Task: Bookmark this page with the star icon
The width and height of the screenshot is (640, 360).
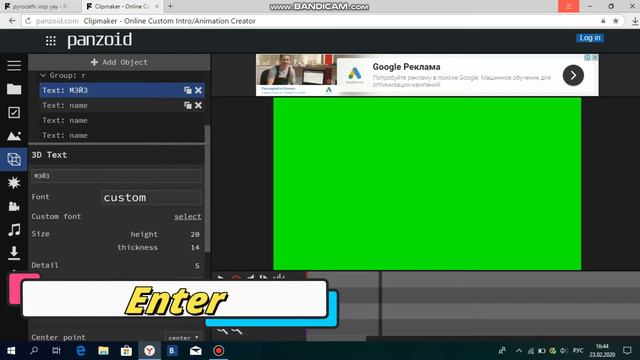Action: pos(616,21)
